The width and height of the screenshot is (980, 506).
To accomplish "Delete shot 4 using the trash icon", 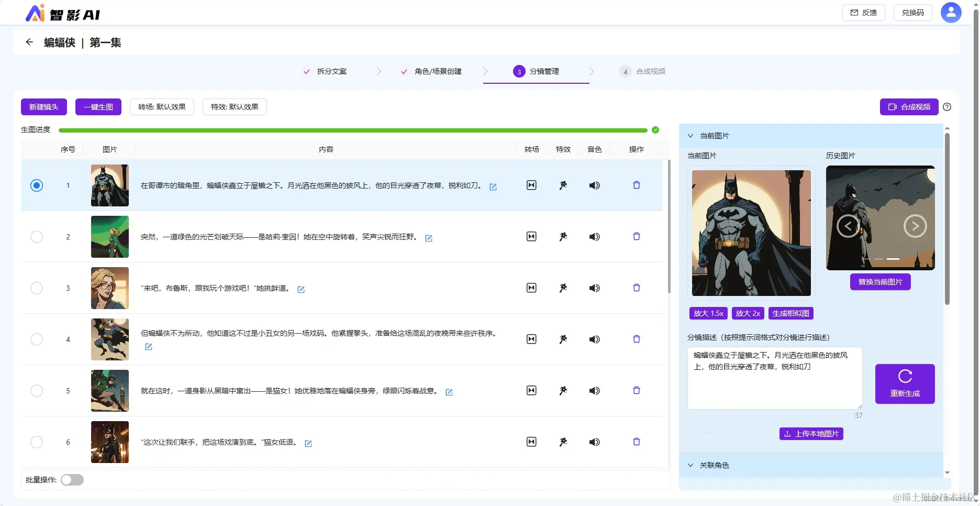I will [637, 339].
